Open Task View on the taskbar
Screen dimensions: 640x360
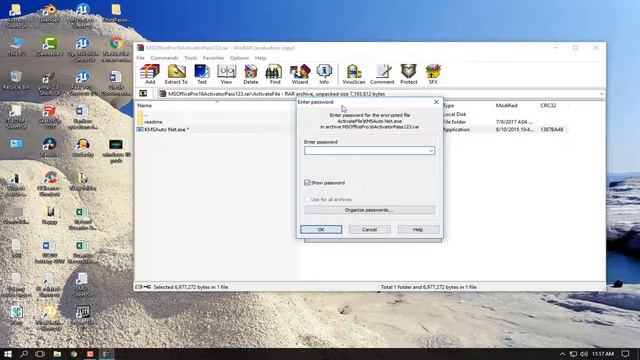[x=40, y=353]
